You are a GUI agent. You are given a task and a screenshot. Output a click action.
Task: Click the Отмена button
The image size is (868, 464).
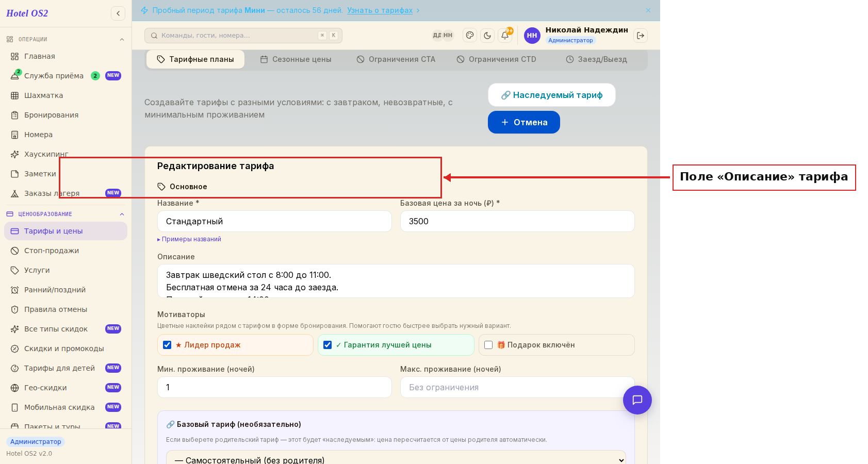coord(524,122)
